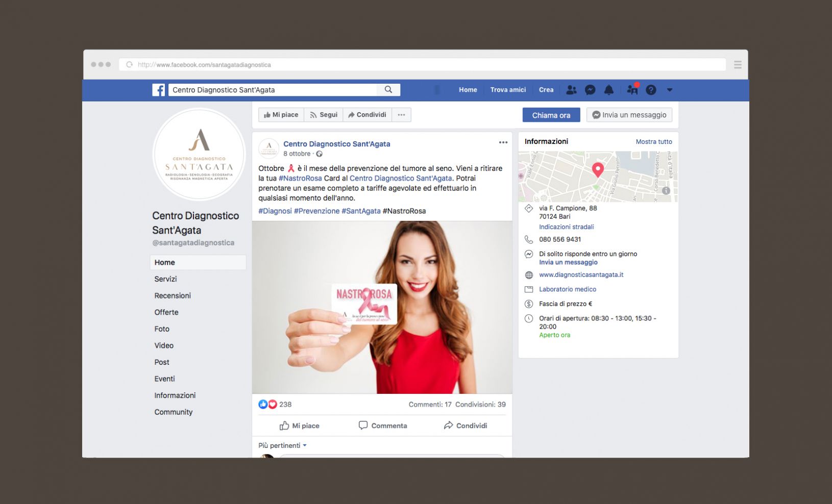
Task: Click the Facebook logo icon
Action: tap(159, 90)
